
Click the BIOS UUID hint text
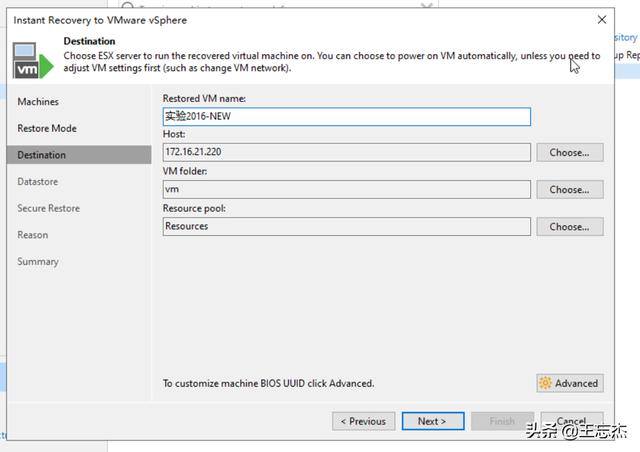[269, 383]
